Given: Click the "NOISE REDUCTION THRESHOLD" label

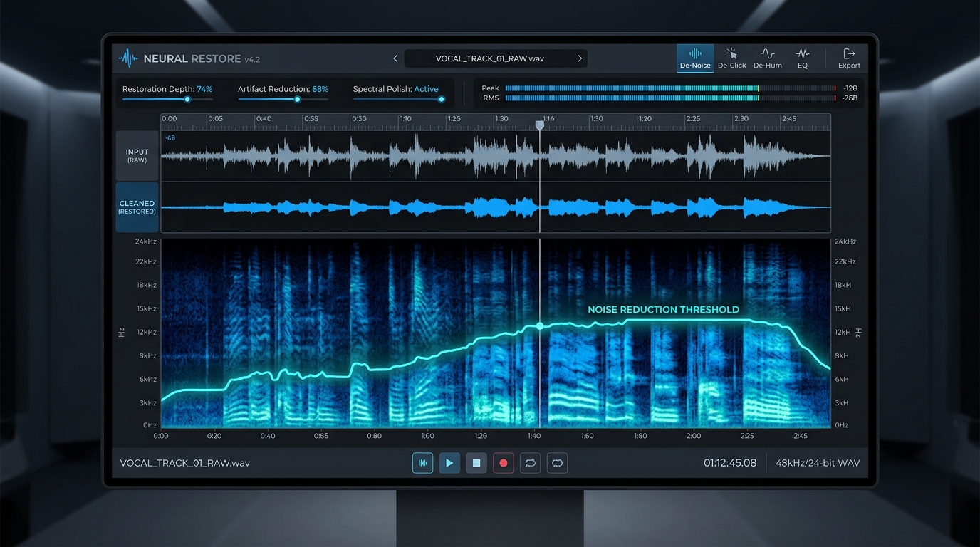Looking at the screenshot, I should click(x=663, y=310).
